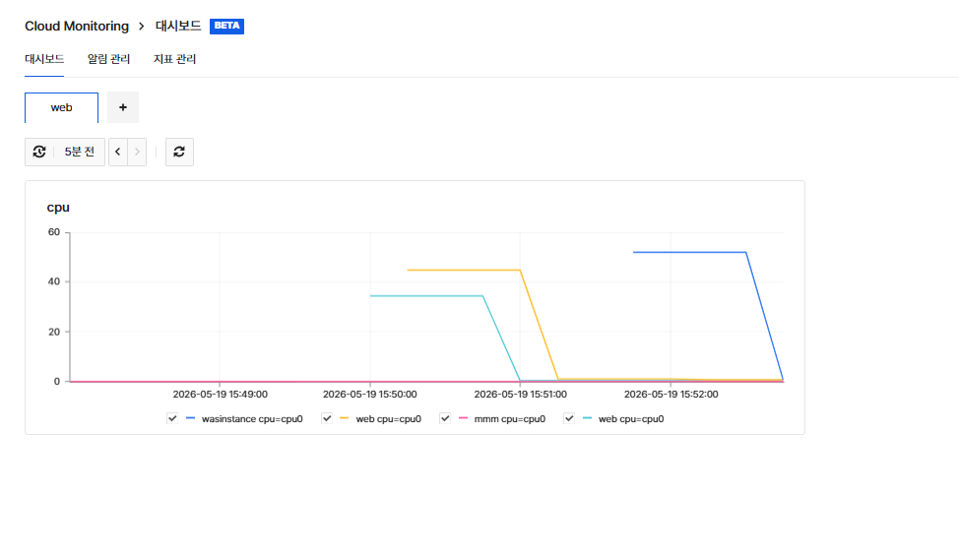Click the mmm cpu=cpu0 legend label

point(509,419)
